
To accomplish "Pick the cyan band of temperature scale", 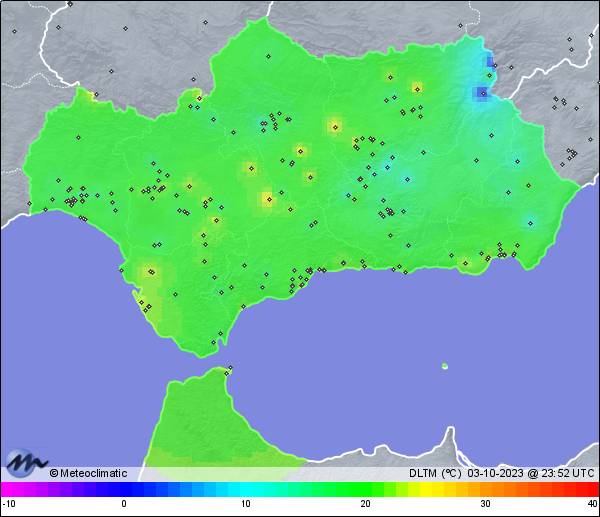I will tap(246, 489).
